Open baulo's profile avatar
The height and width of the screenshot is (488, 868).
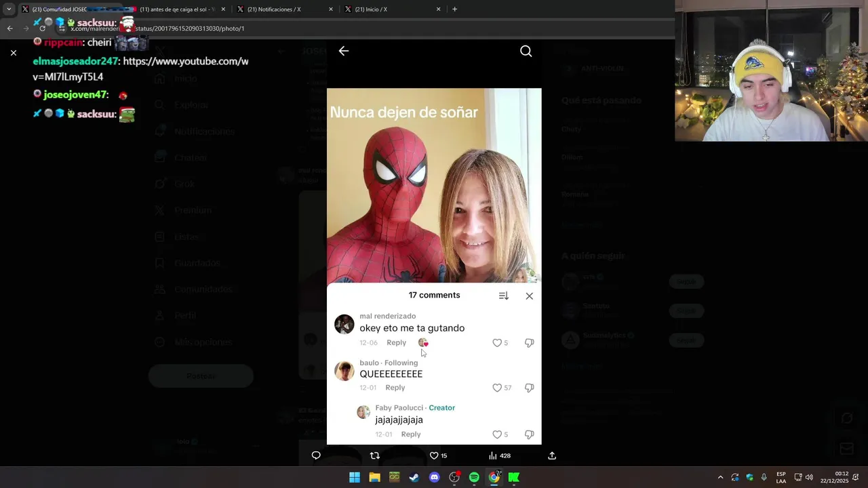pos(344,371)
